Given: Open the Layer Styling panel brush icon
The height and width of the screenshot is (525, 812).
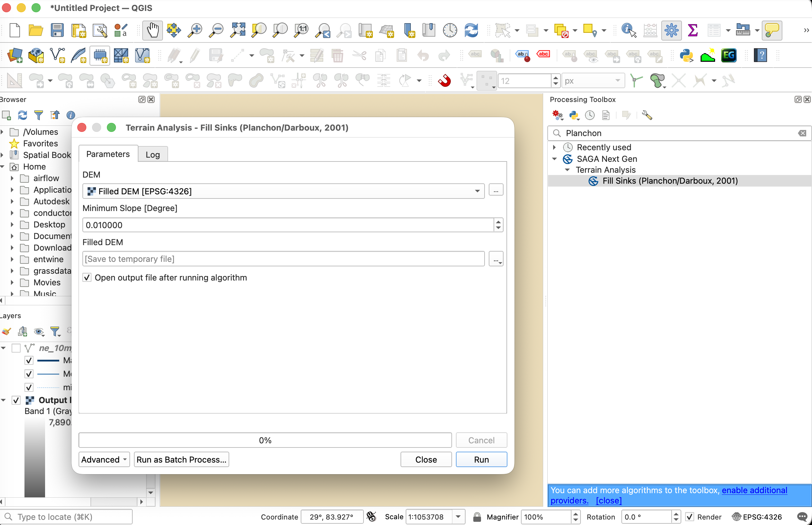Looking at the screenshot, I should coord(6,331).
